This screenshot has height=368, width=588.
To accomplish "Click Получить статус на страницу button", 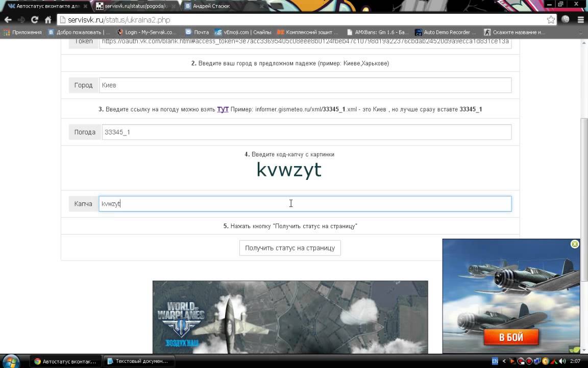I will [x=290, y=248].
